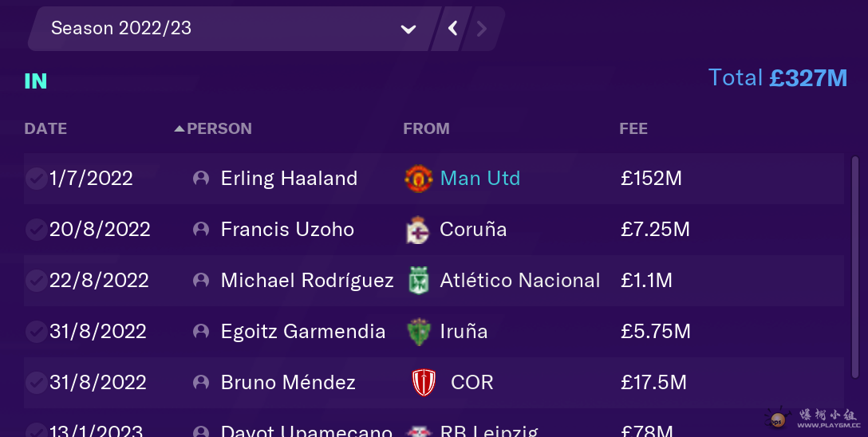Open Erling Haaland's player profile
This screenshot has height=437, width=868.
289,179
